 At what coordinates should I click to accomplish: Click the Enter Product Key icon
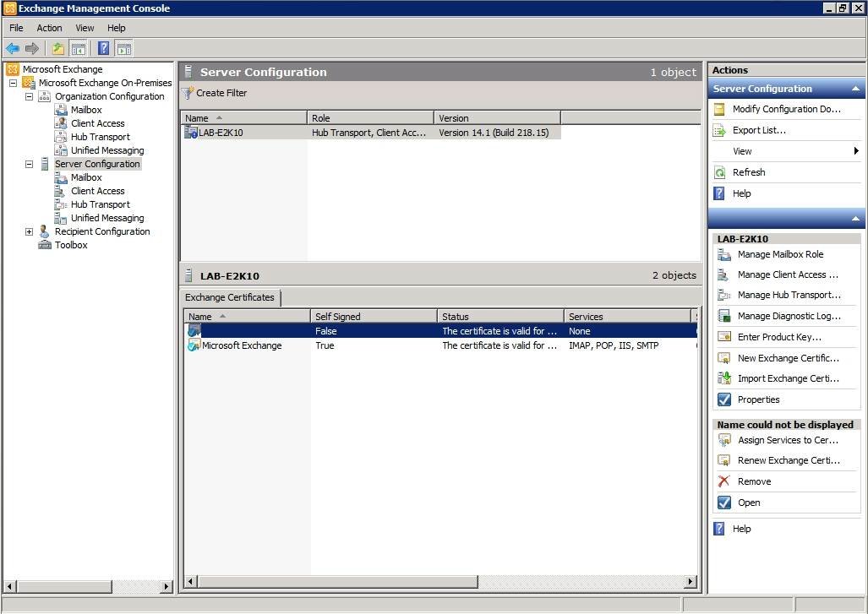[724, 337]
